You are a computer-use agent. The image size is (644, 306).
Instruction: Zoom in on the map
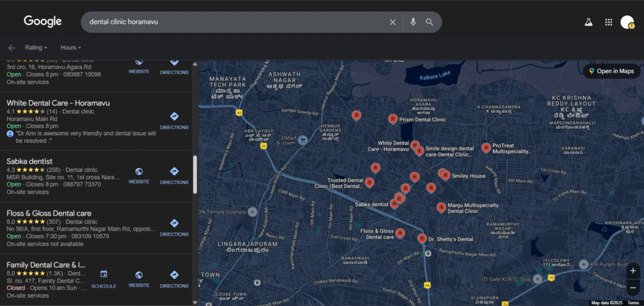click(x=633, y=271)
